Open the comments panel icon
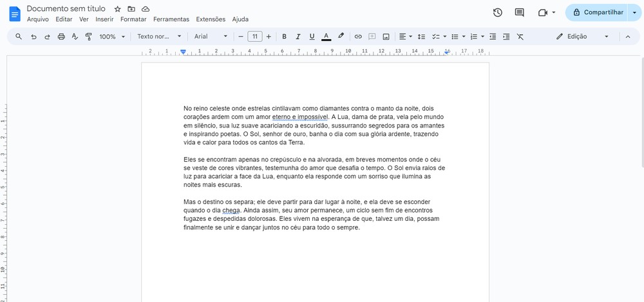The height and width of the screenshot is (302, 644). click(519, 13)
